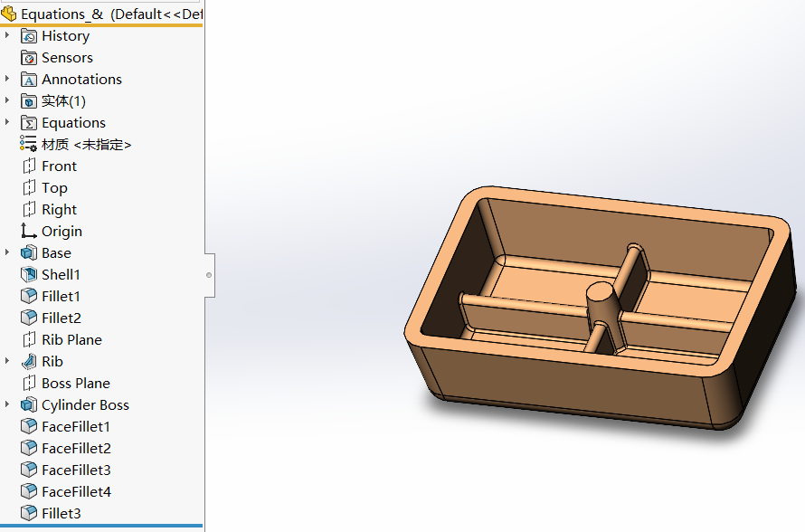Select the '实体(1)' tree label
The width and height of the screenshot is (805, 532).
63,101
